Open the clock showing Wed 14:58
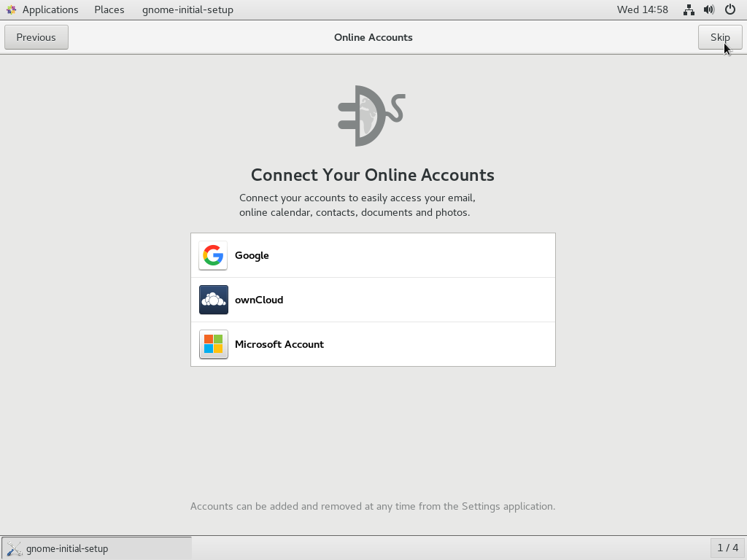Viewport: 747px width, 560px height. pyautogui.click(x=642, y=9)
